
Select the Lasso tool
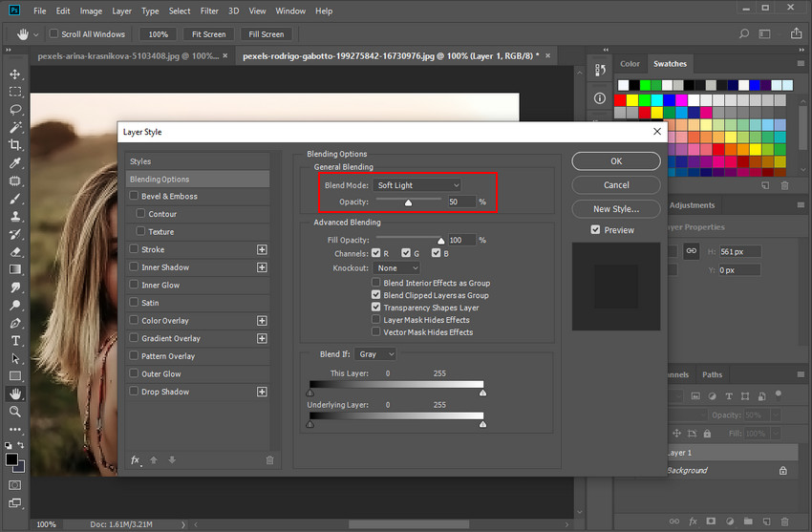(x=15, y=110)
